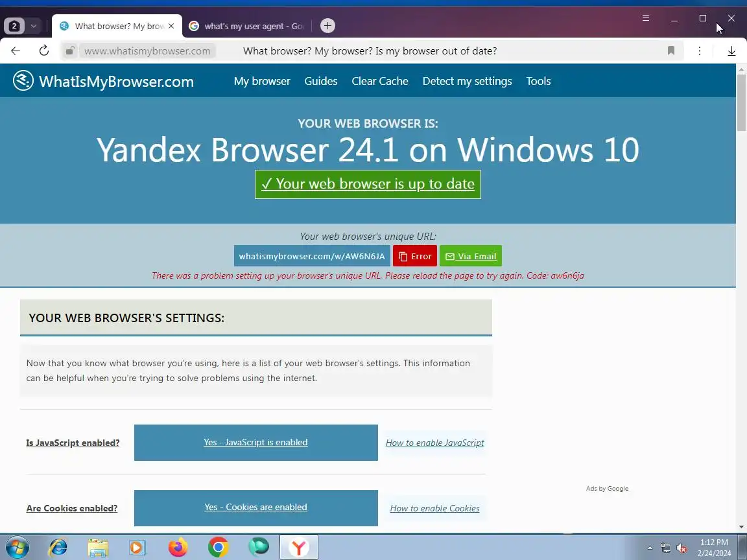
Task: Click the muted volume tray icon
Action: pyautogui.click(x=682, y=548)
